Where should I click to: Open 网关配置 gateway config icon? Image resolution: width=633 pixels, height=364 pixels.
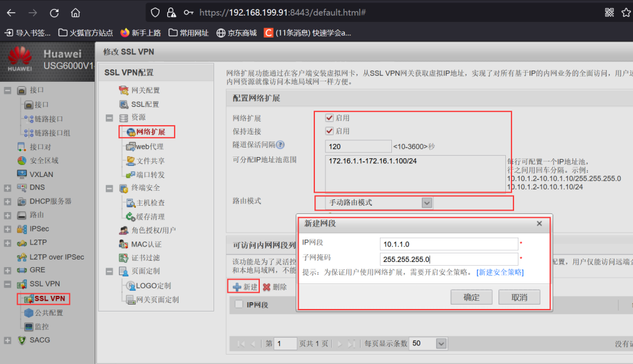123,90
